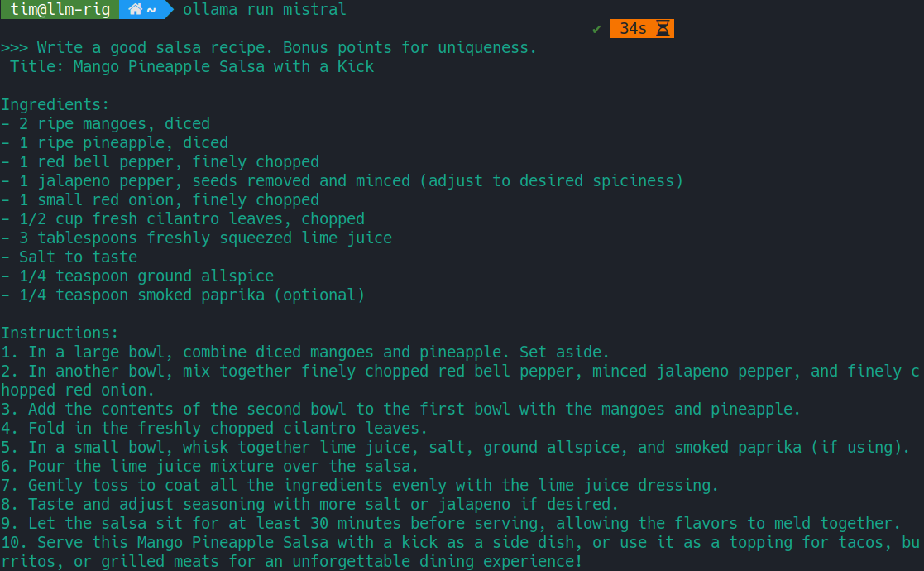
Task: Click the home icon in the prompt
Action: (x=135, y=10)
